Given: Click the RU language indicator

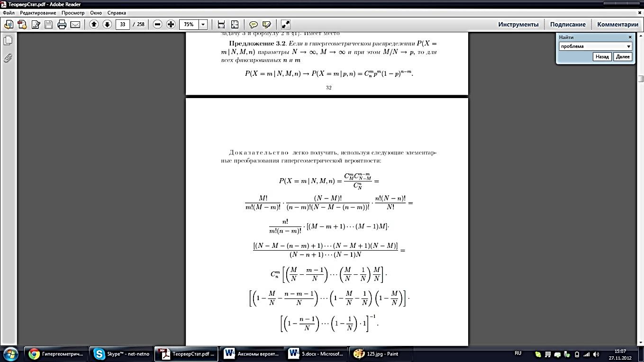Looking at the screenshot, I should point(518,353).
